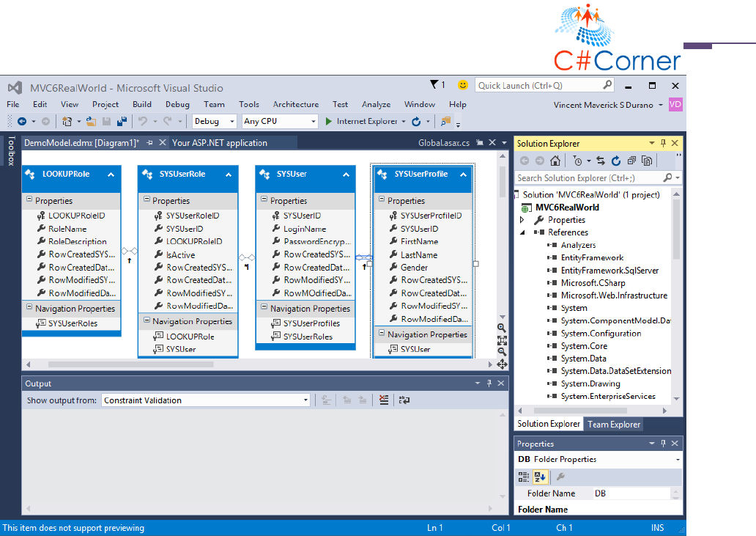Screen dimensions: 756x536
Task: Collapse the LOOKUPRole entity box
Action: (111, 175)
